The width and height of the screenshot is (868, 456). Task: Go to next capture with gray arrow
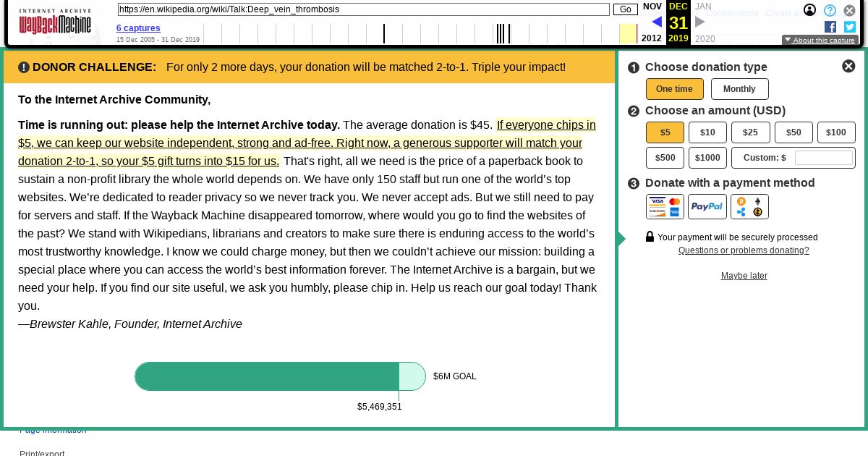699,22
